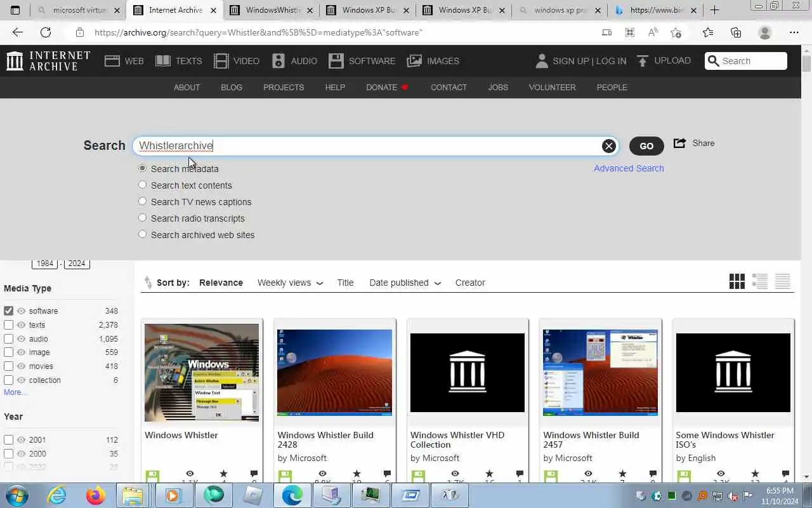Open the IMAGES section menu
Image resolution: width=812 pixels, height=508 pixels.
(x=433, y=61)
